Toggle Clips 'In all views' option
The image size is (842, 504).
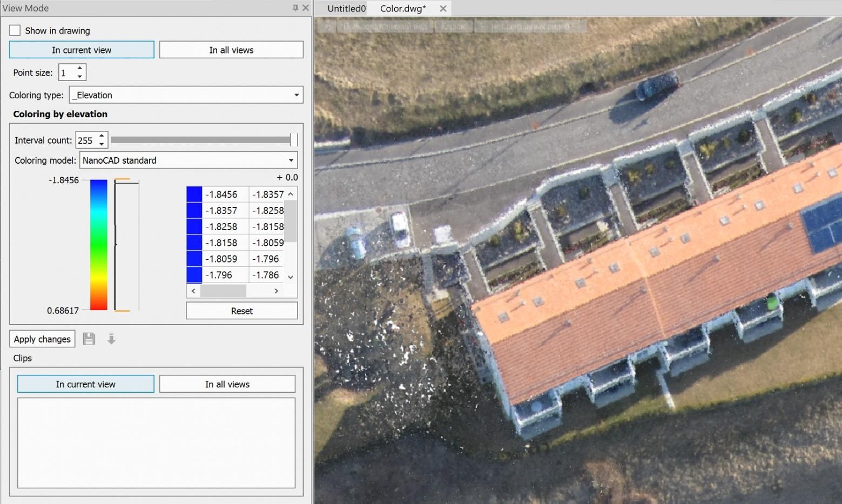(227, 384)
